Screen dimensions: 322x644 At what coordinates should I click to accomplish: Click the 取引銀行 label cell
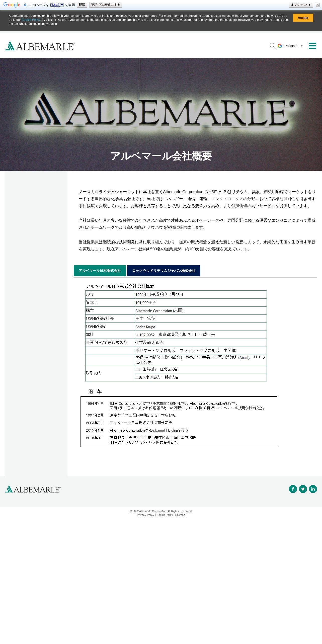pos(110,373)
